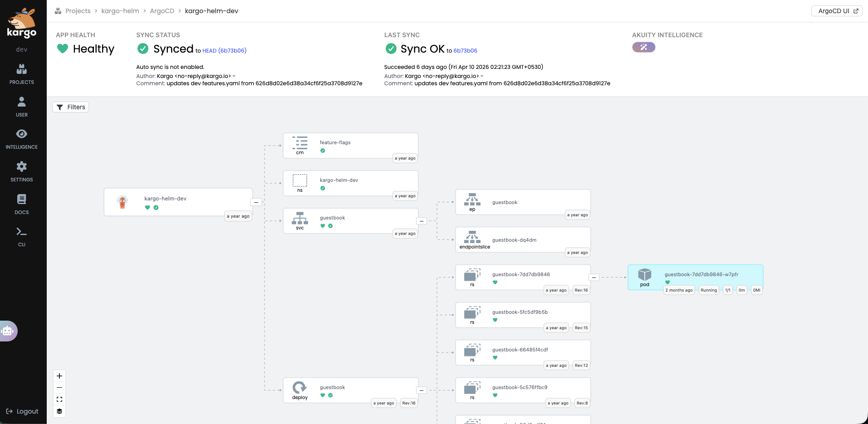This screenshot has height=424, width=868.
Task: Toggle the Akuity Intelligence switch
Action: 643,47
